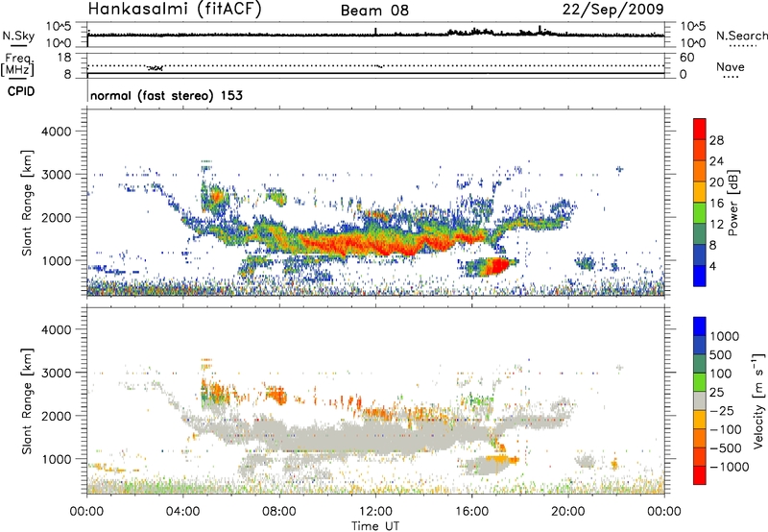
Task: Click the '2000' tick on velocity panel range axis
Action: [x=56, y=416]
